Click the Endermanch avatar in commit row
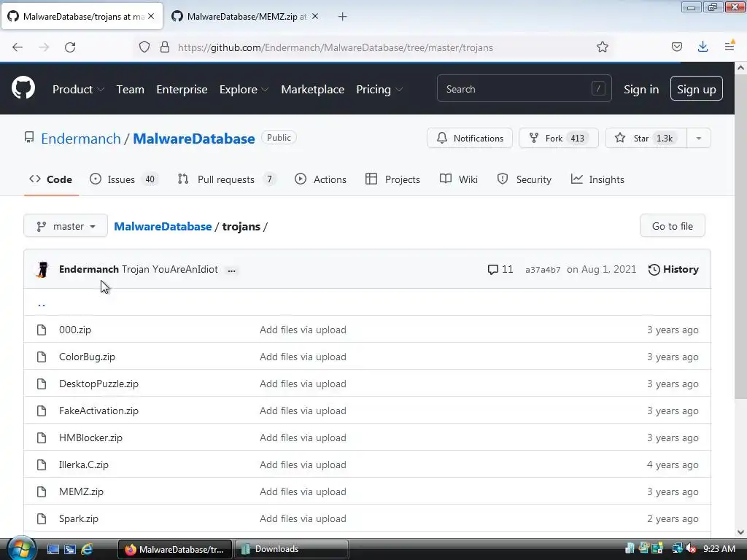Image resolution: width=747 pixels, height=560 pixels. [43, 270]
